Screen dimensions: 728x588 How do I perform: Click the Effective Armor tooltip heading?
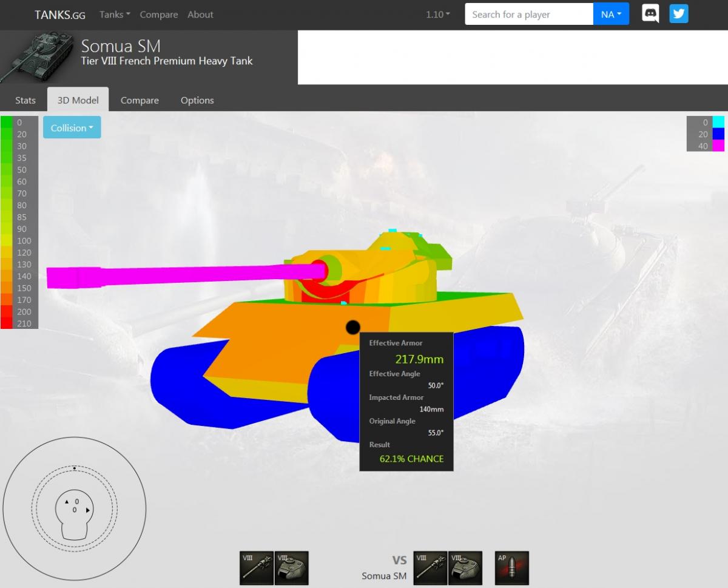coord(396,343)
